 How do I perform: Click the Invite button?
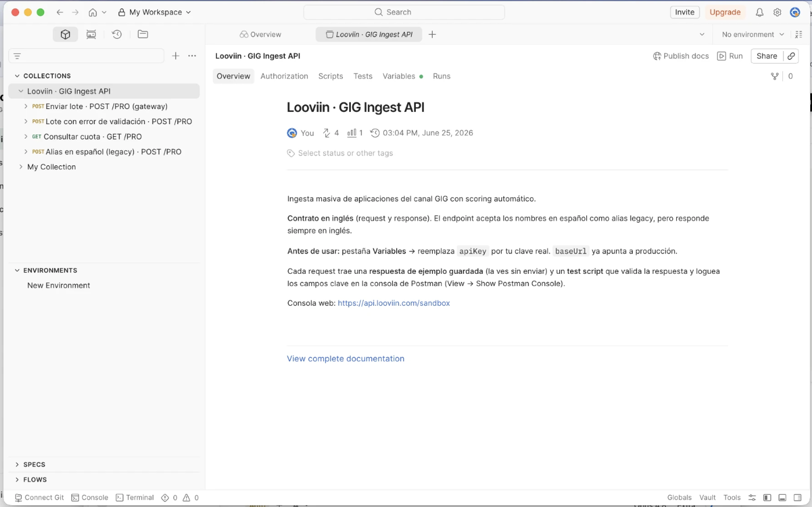[685, 12]
